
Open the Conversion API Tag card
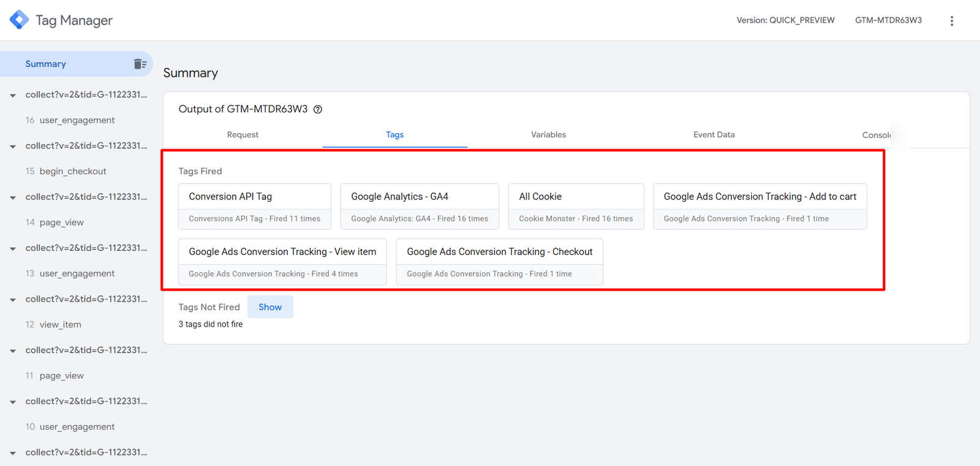(x=254, y=206)
